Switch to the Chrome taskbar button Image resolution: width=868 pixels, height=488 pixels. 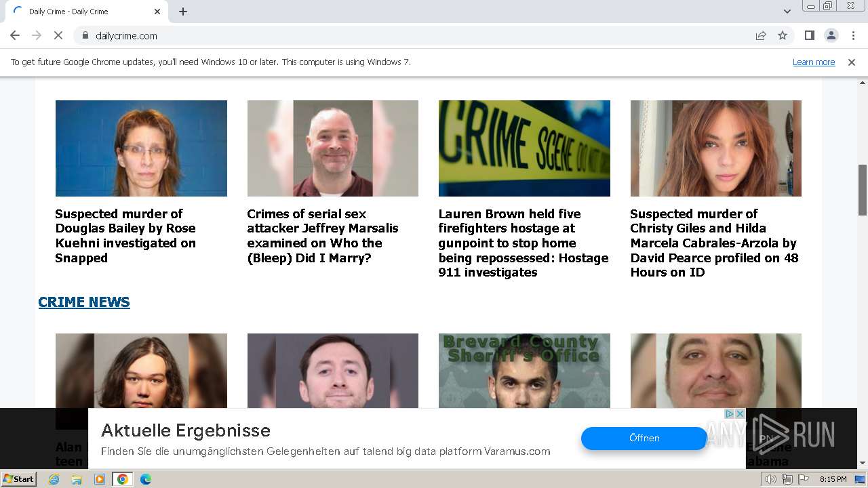[x=123, y=479]
